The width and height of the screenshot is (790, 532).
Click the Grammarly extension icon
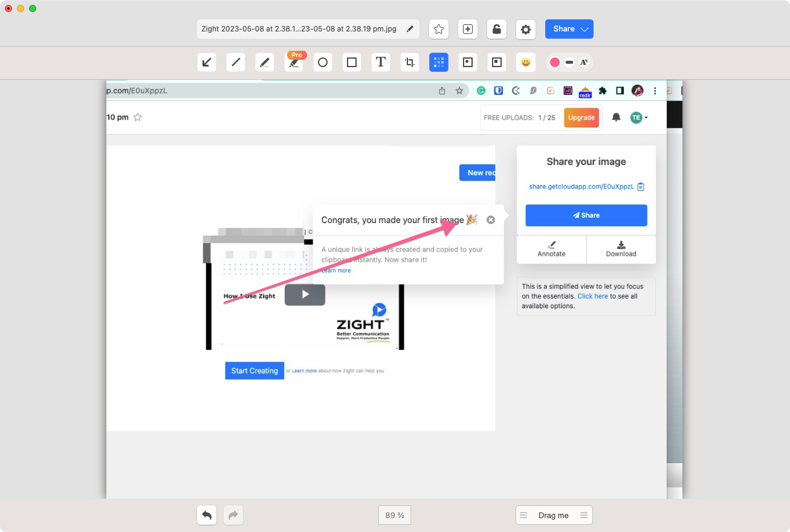click(x=481, y=91)
